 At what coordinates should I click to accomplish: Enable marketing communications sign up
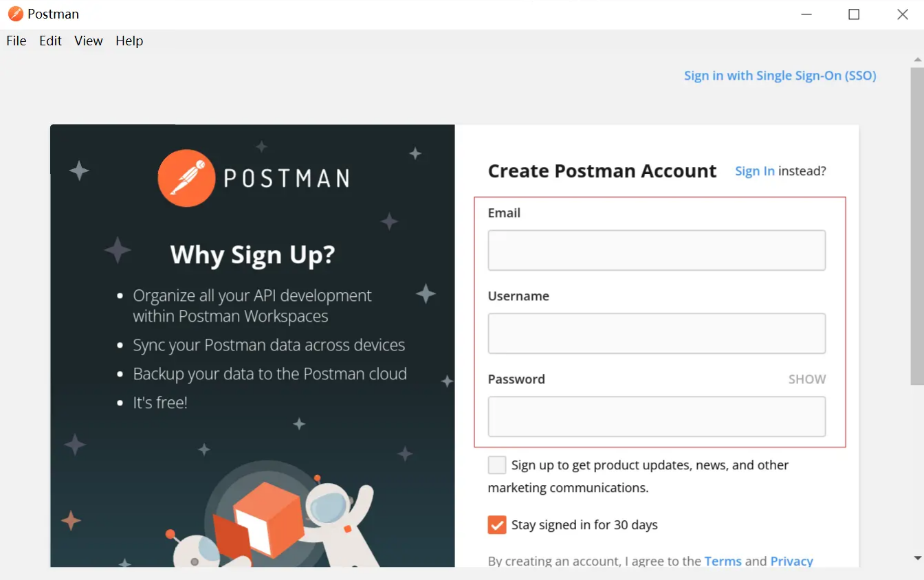pos(496,465)
